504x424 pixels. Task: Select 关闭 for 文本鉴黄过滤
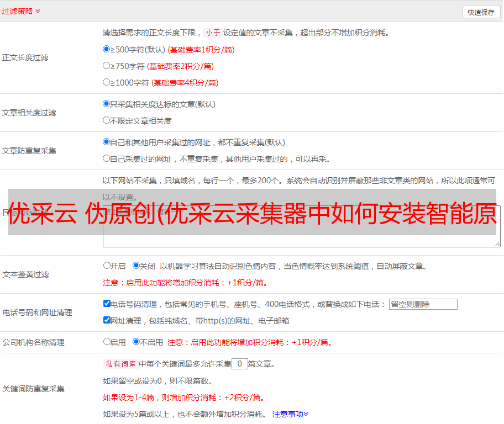click(x=136, y=266)
